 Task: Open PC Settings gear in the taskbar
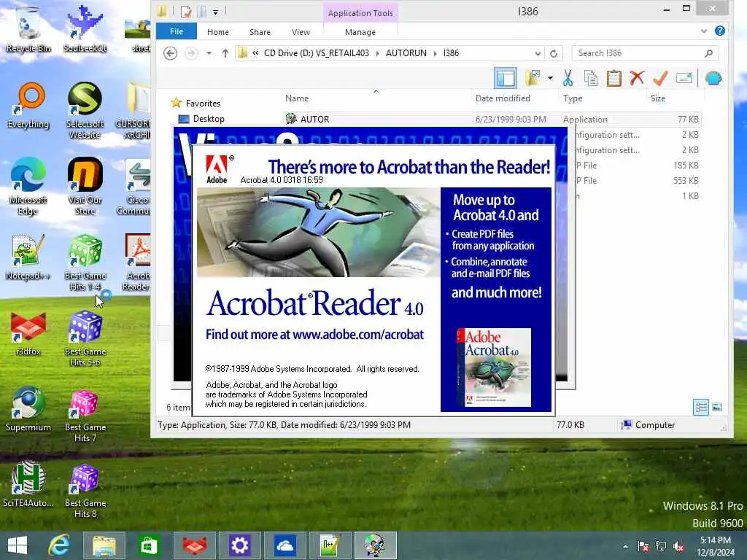click(239, 545)
